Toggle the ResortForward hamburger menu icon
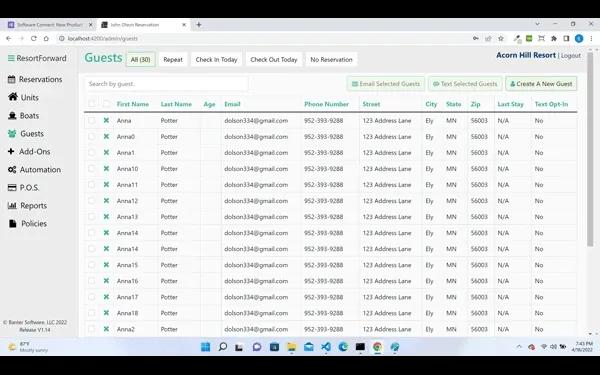The height and width of the screenshot is (375, 600). [11, 58]
